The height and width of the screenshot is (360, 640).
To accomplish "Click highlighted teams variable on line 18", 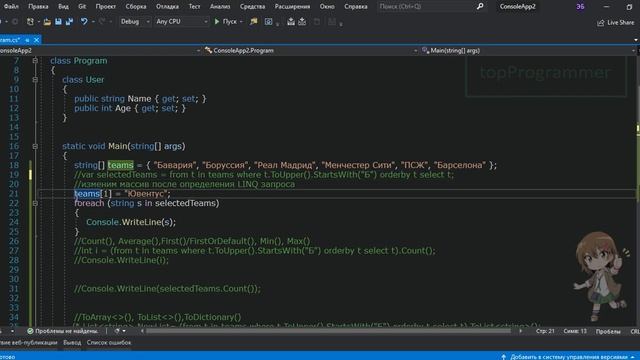I will point(120,165).
